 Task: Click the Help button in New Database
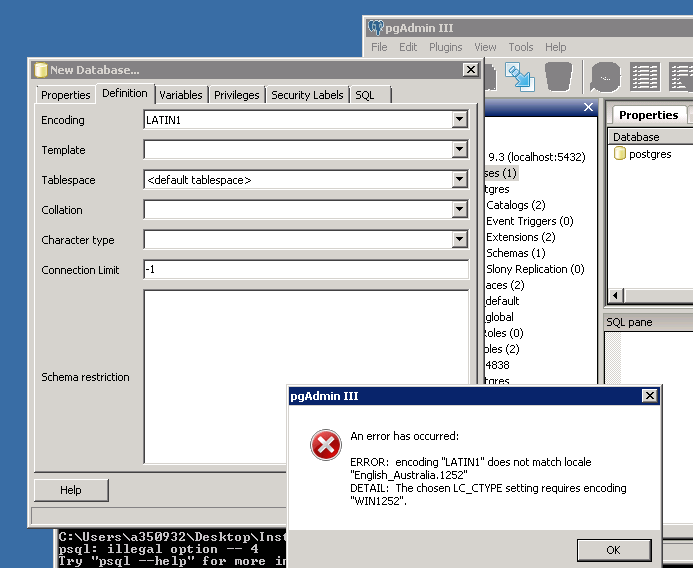click(x=71, y=490)
